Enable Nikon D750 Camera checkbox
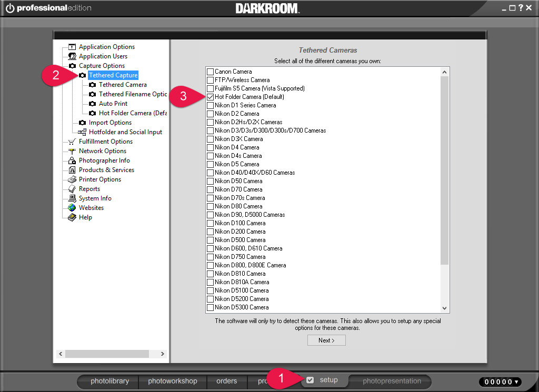 click(x=211, y=257)
